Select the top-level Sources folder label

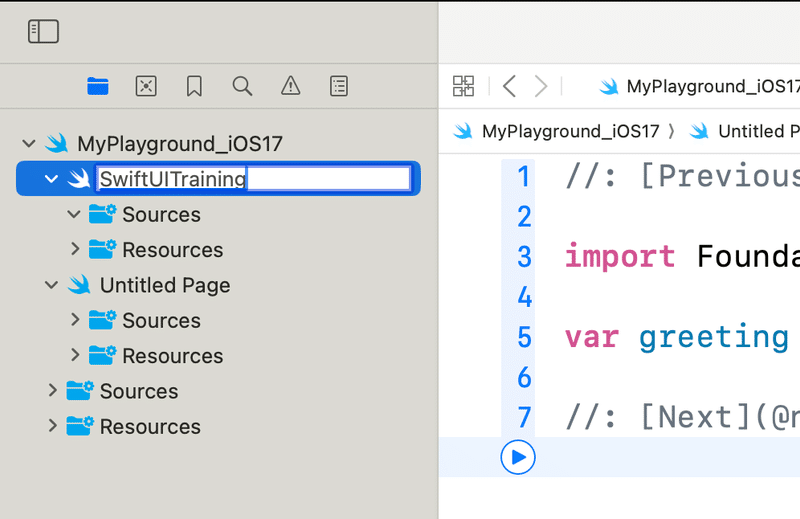(x=139, y=391)
